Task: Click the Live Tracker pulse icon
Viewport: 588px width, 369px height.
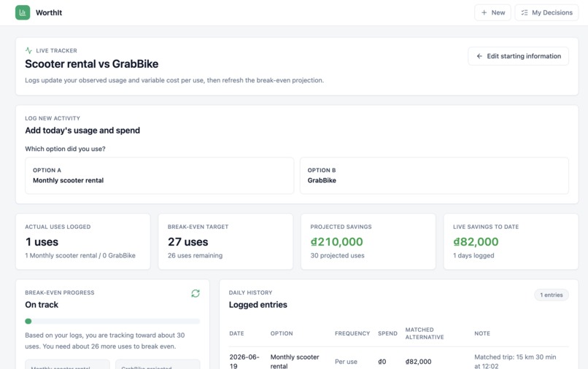Action: point(28,50)
